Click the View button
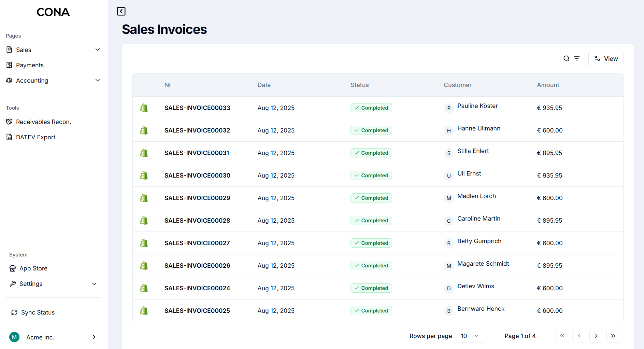644x349 pixels. (x=606, y=58)
